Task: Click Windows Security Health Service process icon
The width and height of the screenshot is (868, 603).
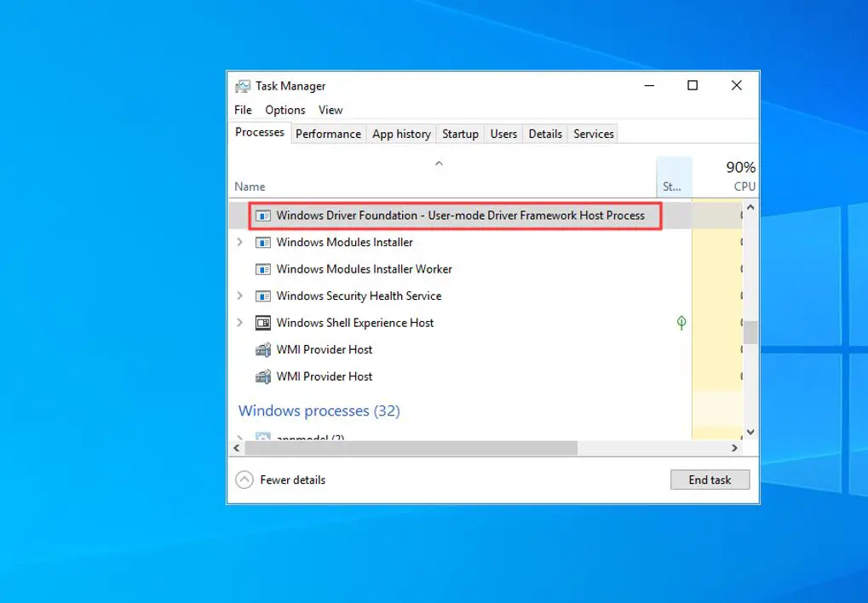Action: point(262,296)
